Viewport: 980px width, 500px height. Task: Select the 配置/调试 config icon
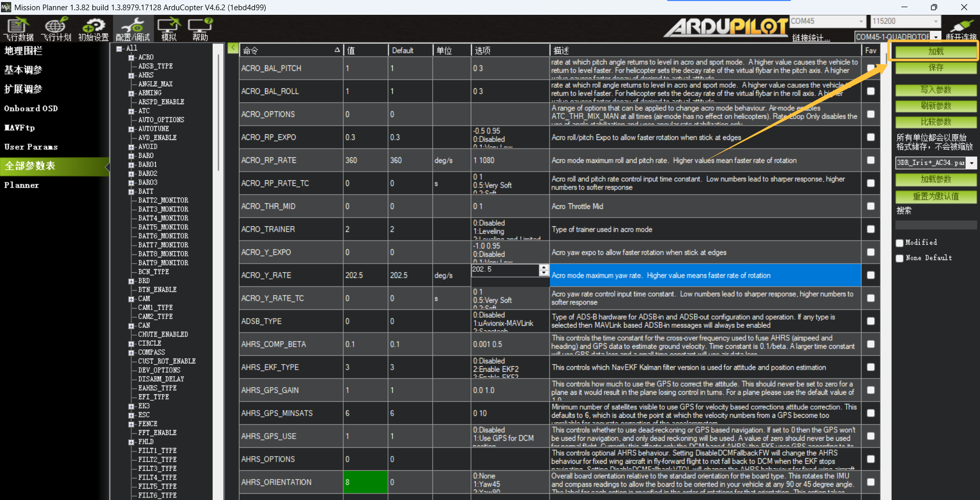(133, 29)
